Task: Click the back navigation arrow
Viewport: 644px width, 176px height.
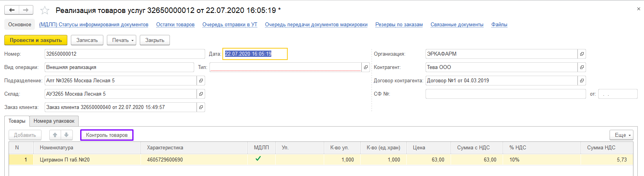Action: [12, 10]
